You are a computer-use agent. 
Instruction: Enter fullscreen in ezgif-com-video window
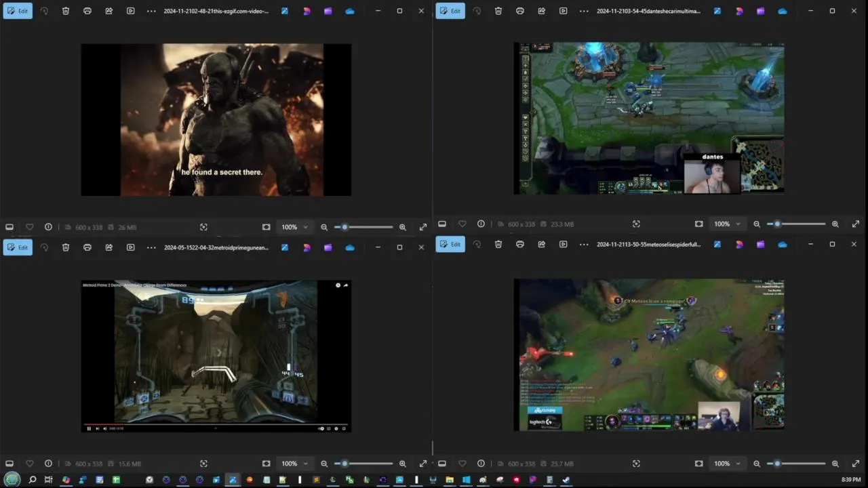423,227
